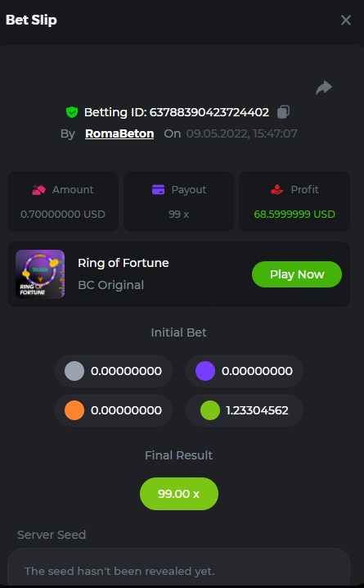Viewport: 364px width, 588px height.
Task: Click the red Profit hand icon
Action: pyautogui.click(x=277, y=190)
